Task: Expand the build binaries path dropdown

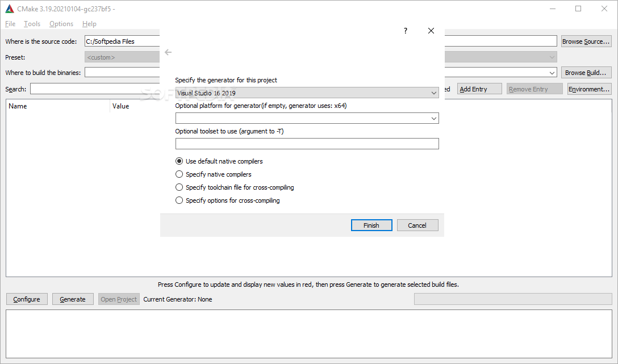Action: [552, 73]
